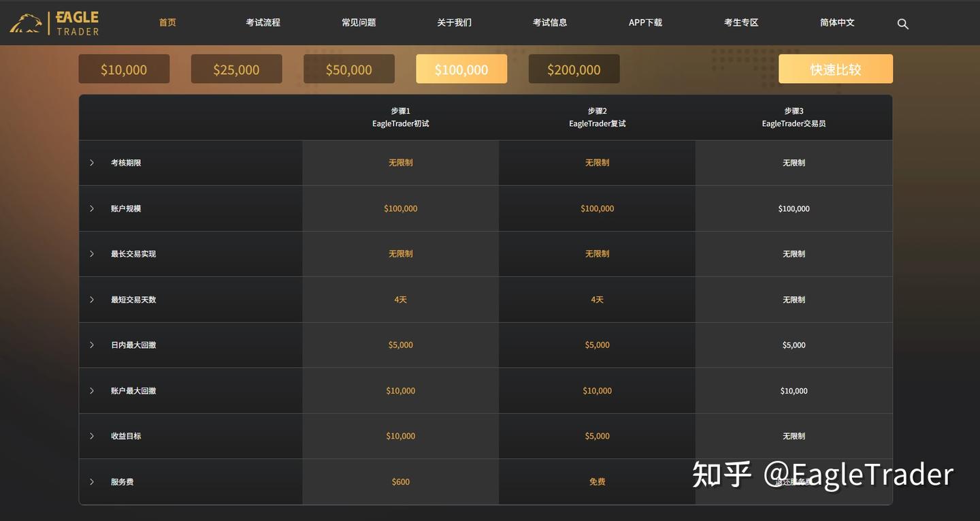Click the $600 service fee for step 1

401,482
